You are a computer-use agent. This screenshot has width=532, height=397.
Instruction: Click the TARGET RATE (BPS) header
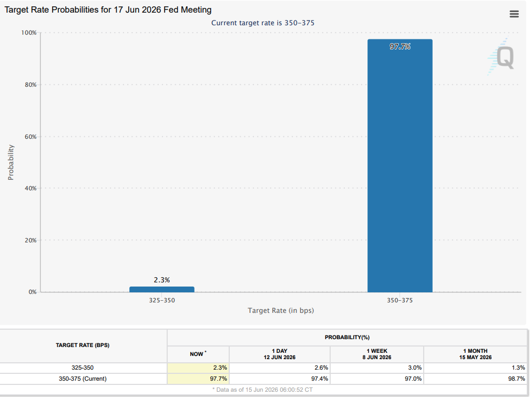coord(83,345)
